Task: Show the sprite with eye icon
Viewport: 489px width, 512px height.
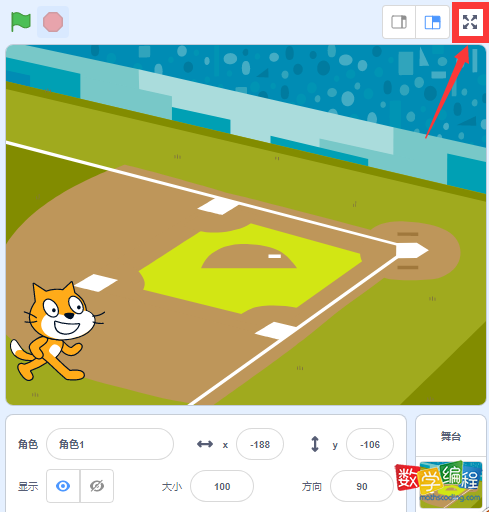Action: click(x=63, y=486)
